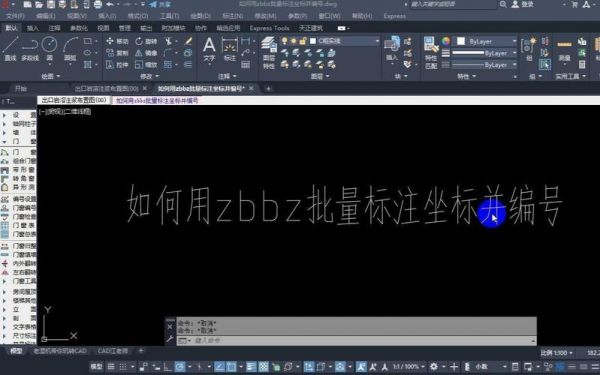
Task: Open Layer Properties (图层特性) manager
Action: (269, 53)
